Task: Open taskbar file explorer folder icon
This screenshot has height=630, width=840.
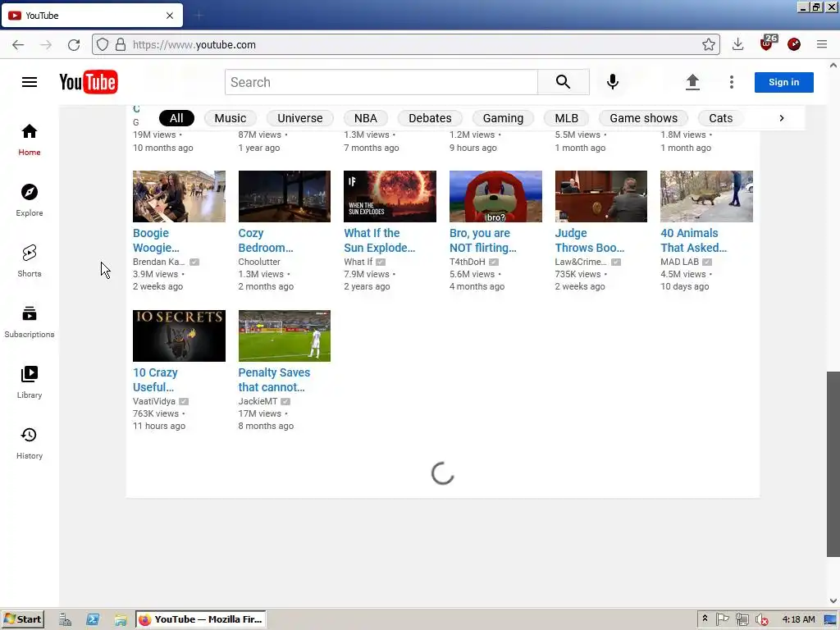Action: pyautogui.click(x=121, y=620)
